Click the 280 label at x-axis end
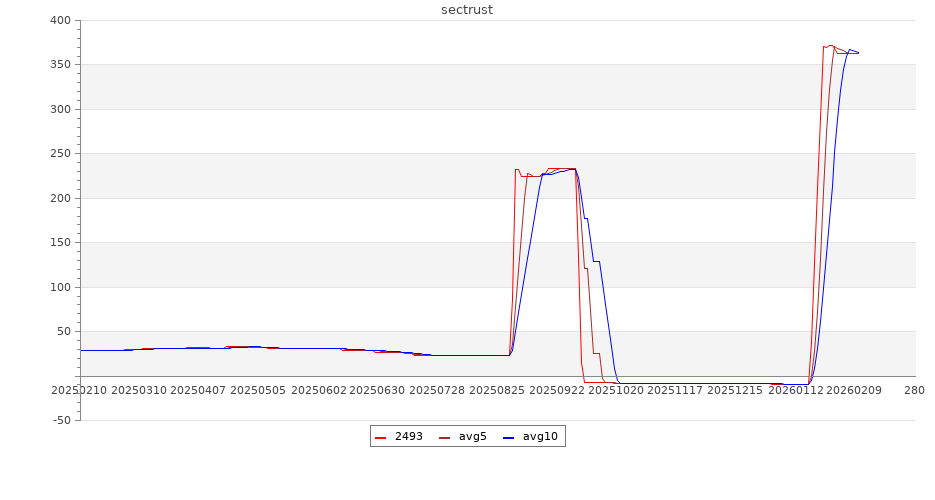935x500 pixels. 914,390
